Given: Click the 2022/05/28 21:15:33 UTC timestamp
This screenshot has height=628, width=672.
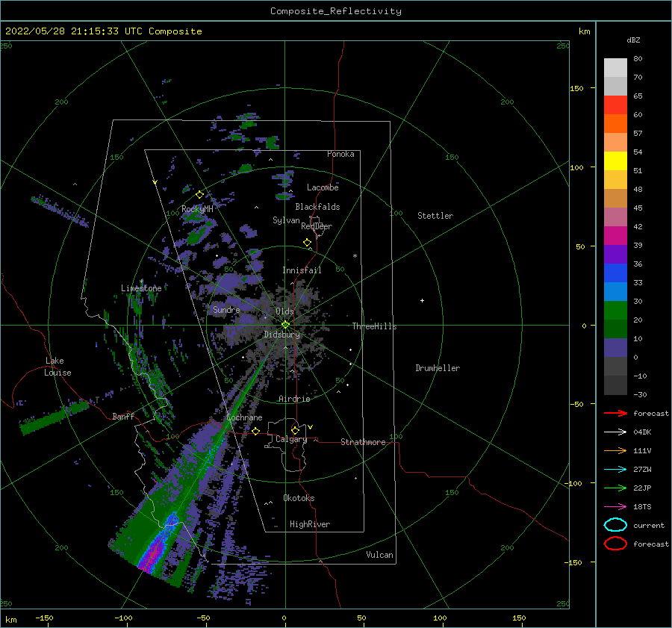Looking at the screenshot, I should coord(74,31).
